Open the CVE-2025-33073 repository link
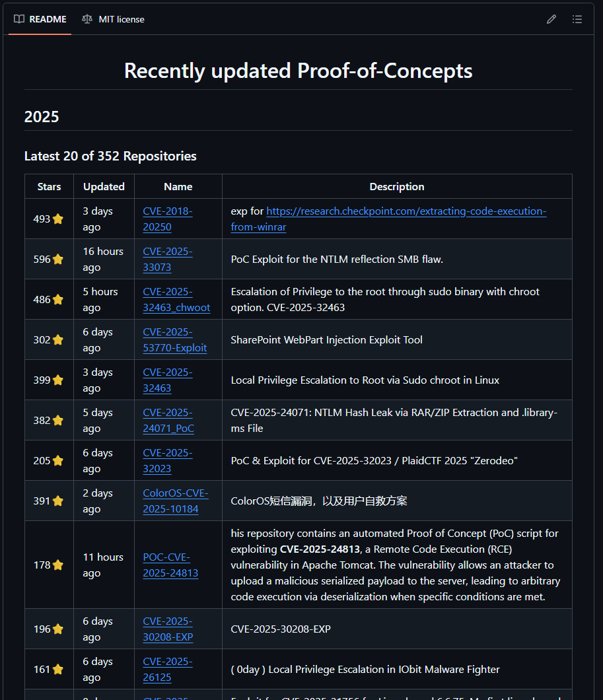603x700 pixels. [167, 260]
